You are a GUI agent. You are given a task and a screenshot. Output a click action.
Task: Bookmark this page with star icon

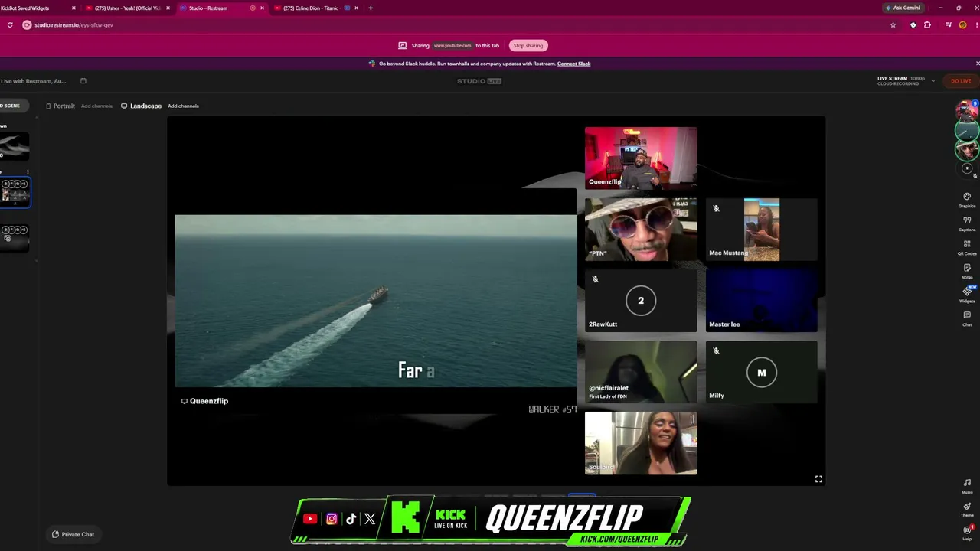tap(893, 25)
